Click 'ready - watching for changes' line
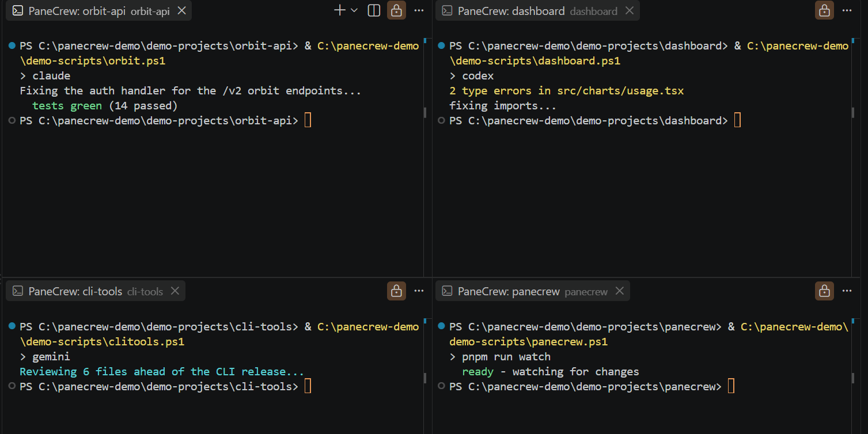868x434 pixels. (x=550, y=372)
